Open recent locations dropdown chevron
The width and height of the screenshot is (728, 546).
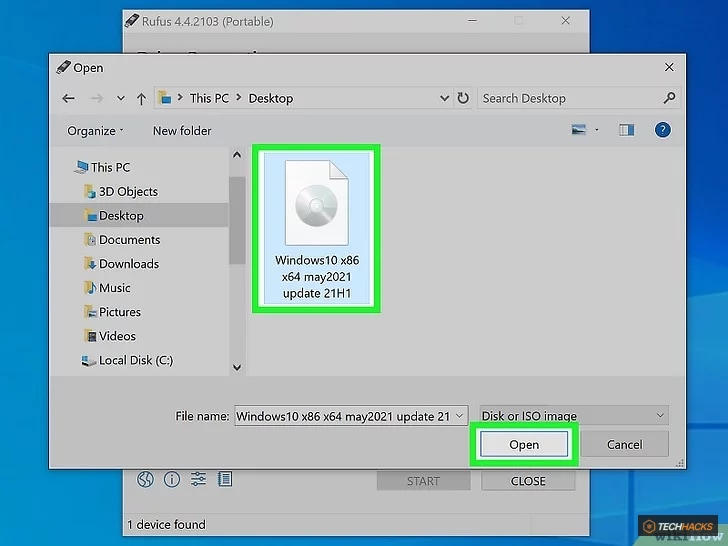121,98
